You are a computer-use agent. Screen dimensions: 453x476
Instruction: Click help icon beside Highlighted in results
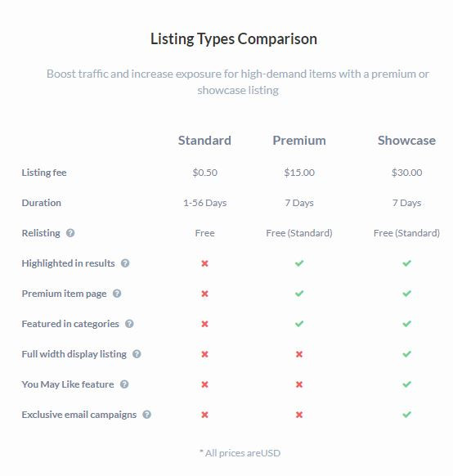[125, 263]
